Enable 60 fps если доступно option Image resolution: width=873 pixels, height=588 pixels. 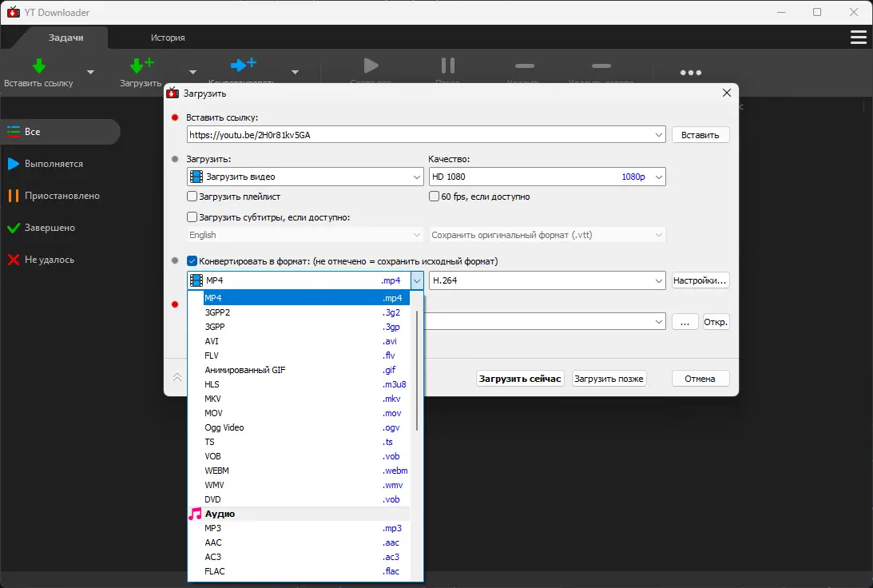[434, 196]
